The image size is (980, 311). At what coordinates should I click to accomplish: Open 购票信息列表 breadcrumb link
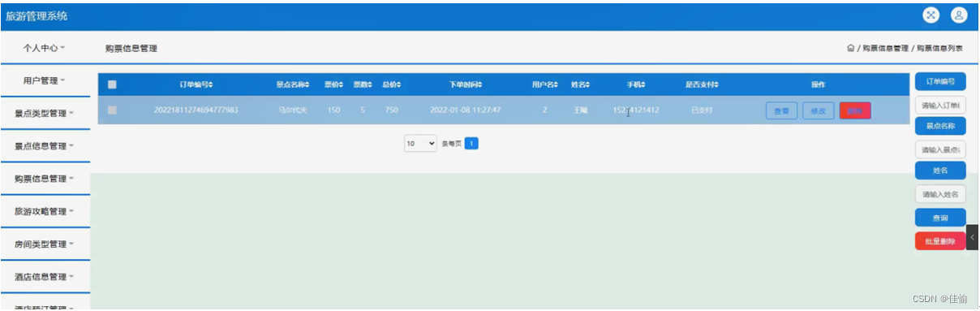coord(939,49)
